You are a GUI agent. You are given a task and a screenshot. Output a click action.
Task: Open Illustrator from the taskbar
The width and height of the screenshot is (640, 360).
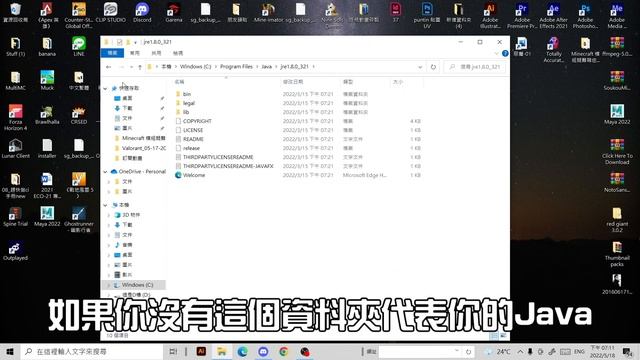201,351
